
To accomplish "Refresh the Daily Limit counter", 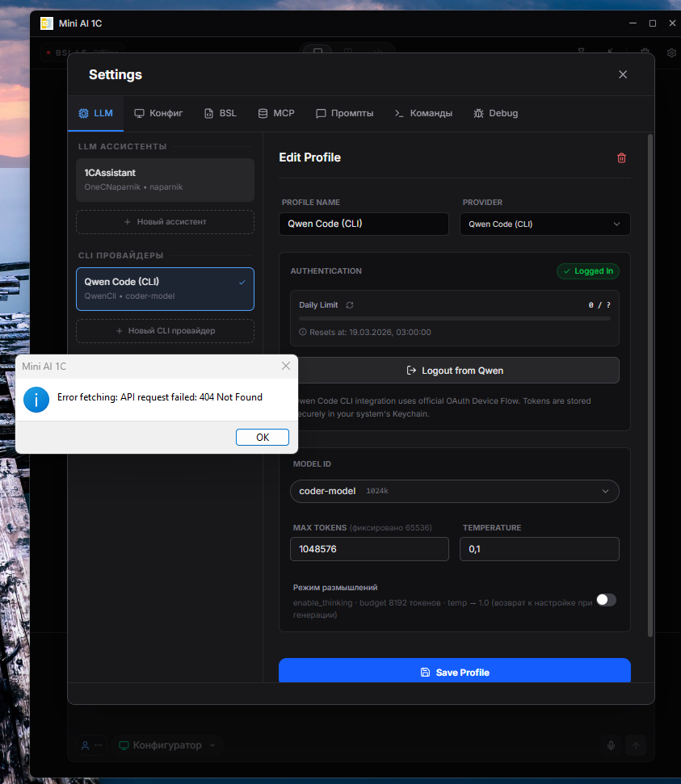I will [x=350, y=305].
